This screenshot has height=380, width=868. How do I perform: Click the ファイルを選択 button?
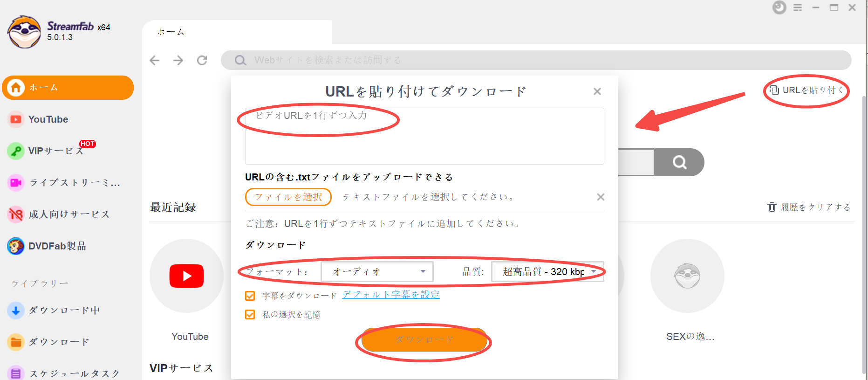(288, 197)
